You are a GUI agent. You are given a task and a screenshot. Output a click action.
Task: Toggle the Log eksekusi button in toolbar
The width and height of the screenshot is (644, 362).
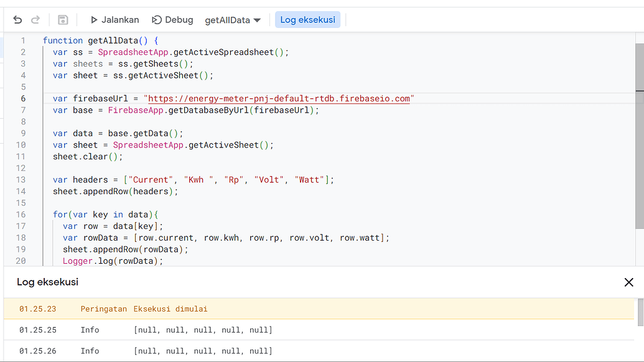(x=307, y=20)
